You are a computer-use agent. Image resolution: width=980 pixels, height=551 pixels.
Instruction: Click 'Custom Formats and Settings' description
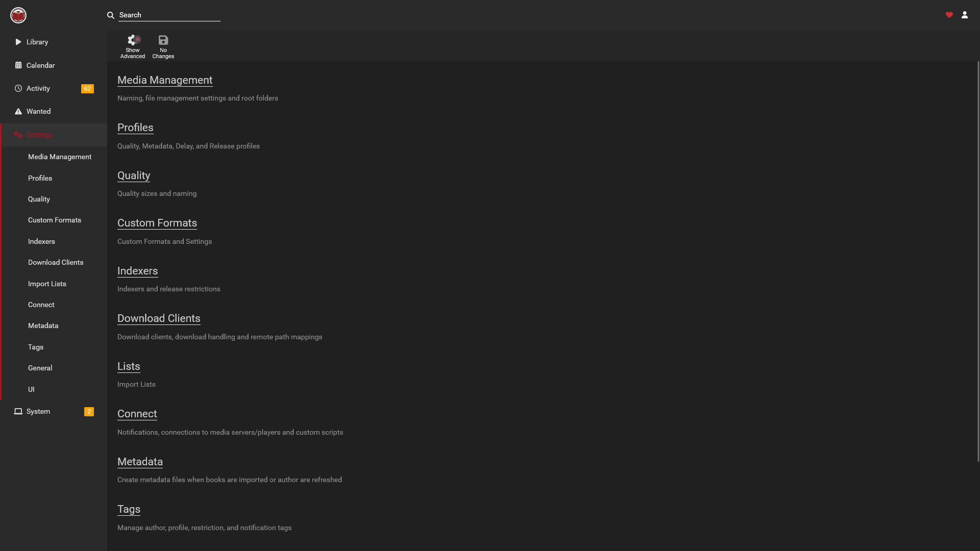(164, 241)
